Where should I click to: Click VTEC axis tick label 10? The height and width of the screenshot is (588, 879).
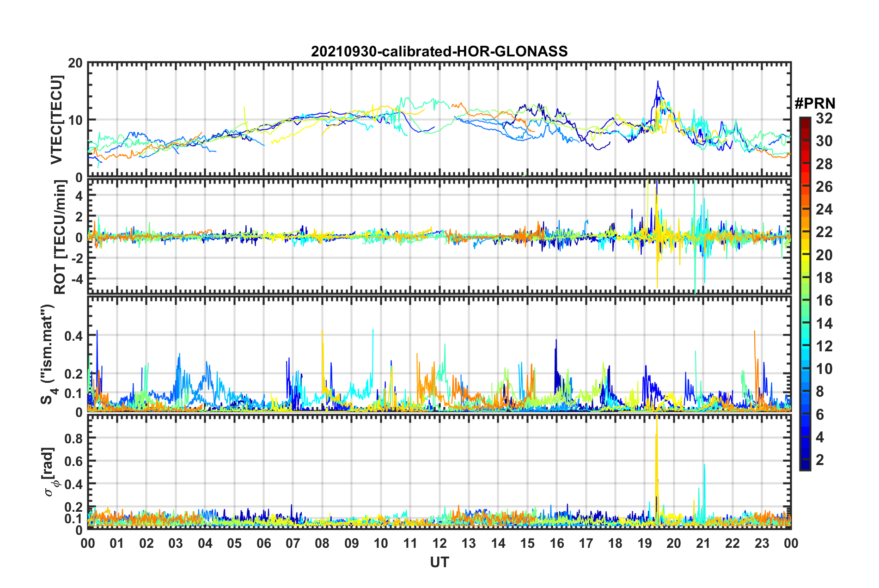[75, 120]
